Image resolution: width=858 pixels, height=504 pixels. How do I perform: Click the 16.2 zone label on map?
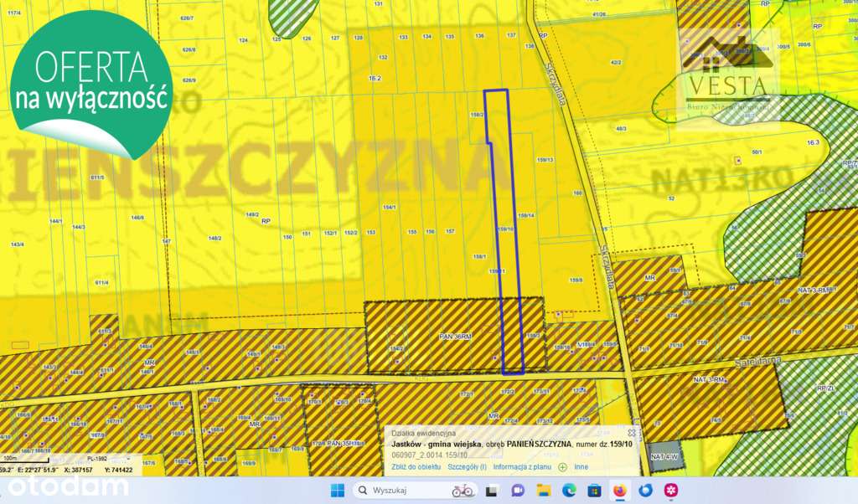[375, 78]
